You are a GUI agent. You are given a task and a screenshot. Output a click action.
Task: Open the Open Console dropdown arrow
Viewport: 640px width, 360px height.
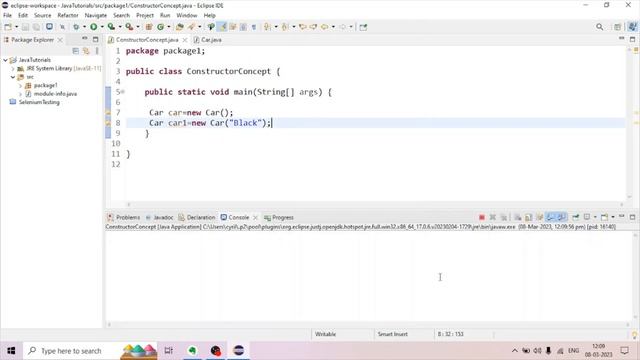[613, 218]
